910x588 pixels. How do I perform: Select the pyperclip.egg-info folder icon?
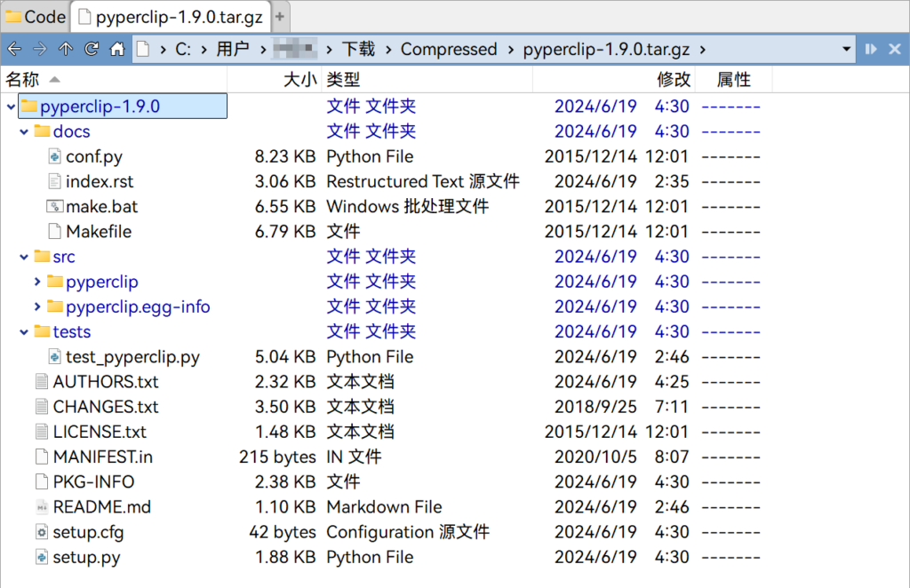pos(54,306)
